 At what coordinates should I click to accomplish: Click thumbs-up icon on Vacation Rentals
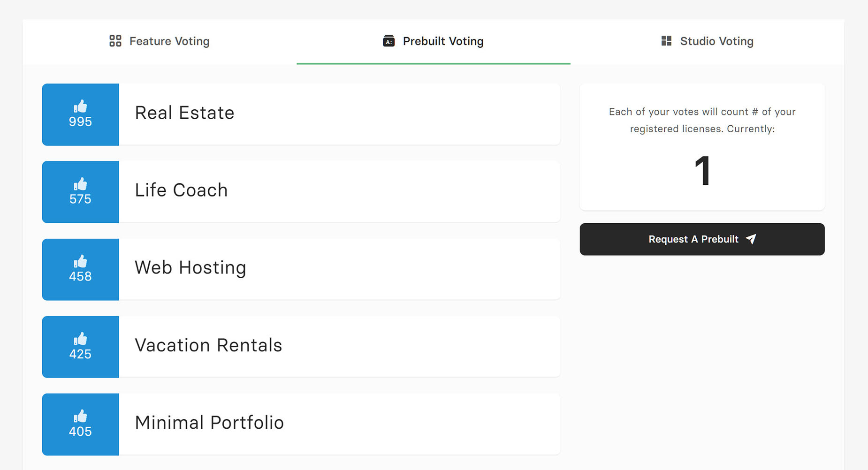click(x=80, y=339)
